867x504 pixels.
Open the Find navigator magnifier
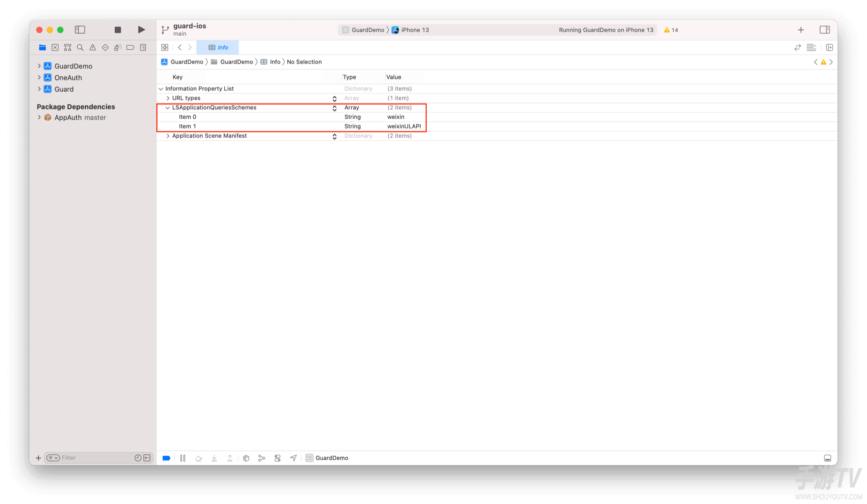(80, 47)
